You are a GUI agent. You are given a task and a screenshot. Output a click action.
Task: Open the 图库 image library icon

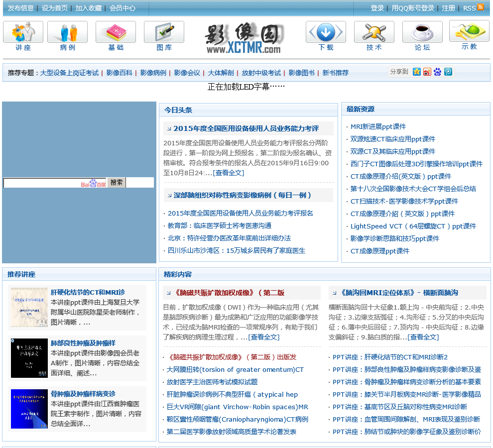pyautogui.click(x=164, y=32)
